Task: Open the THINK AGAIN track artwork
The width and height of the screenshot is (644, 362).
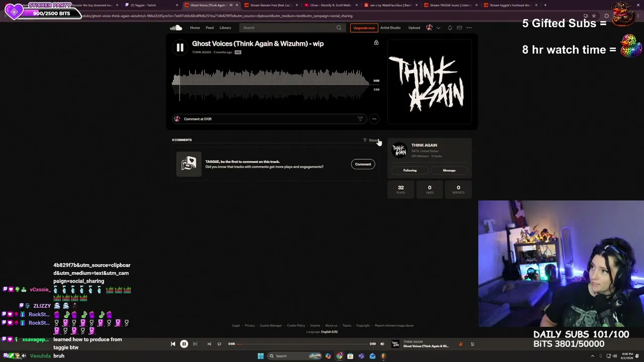Action: [430, 81]
